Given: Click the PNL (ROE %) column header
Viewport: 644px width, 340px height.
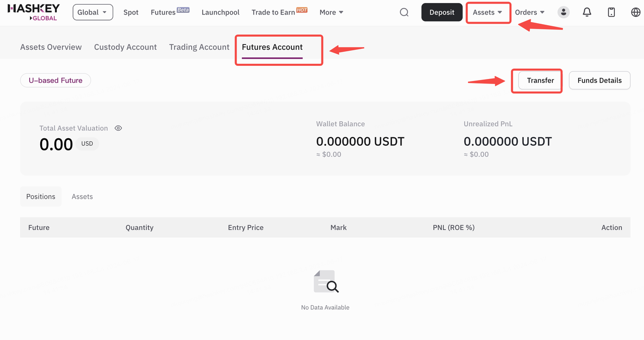Looking at the screenshot, I should 454,227.
